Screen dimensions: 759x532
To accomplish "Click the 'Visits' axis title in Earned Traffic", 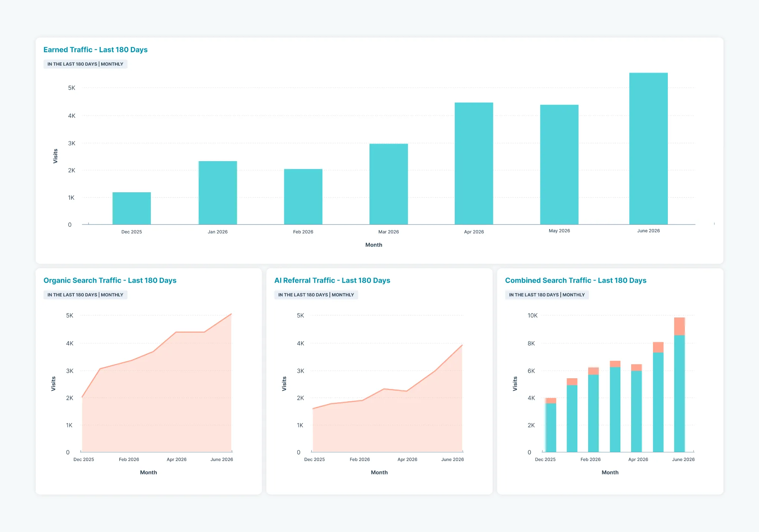I will coord(56,156).
